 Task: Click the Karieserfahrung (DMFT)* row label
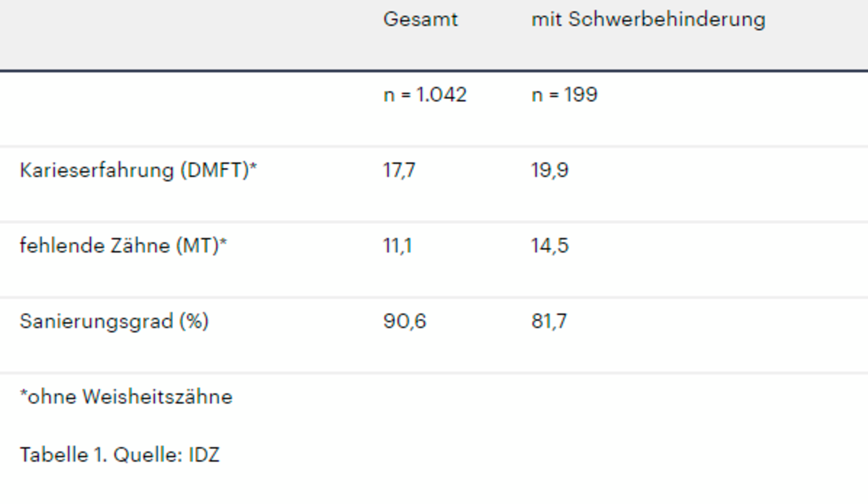tap(138, 170)
